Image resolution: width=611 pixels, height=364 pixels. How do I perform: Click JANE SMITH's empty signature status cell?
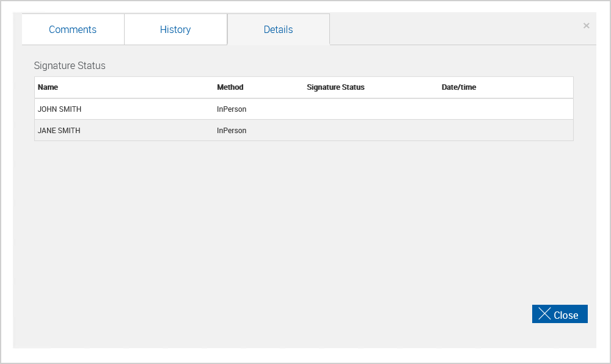coord(371,131)
